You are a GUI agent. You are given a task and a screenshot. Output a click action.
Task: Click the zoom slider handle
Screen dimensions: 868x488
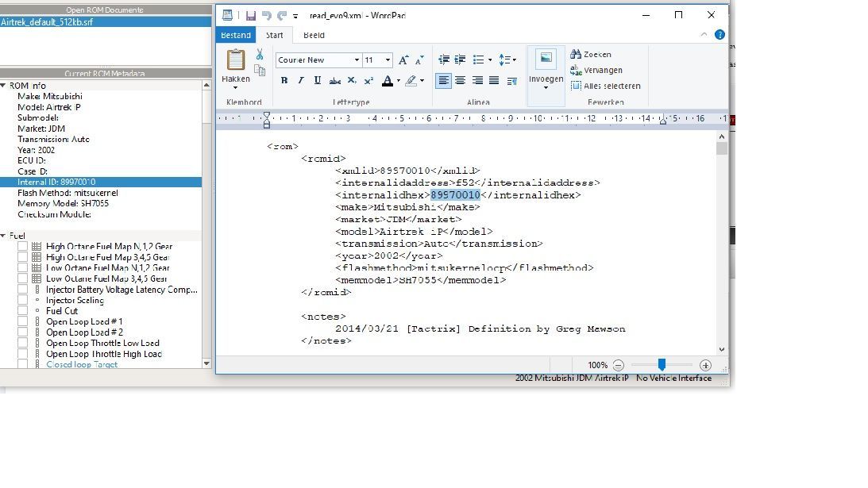(x=661, y=365)
